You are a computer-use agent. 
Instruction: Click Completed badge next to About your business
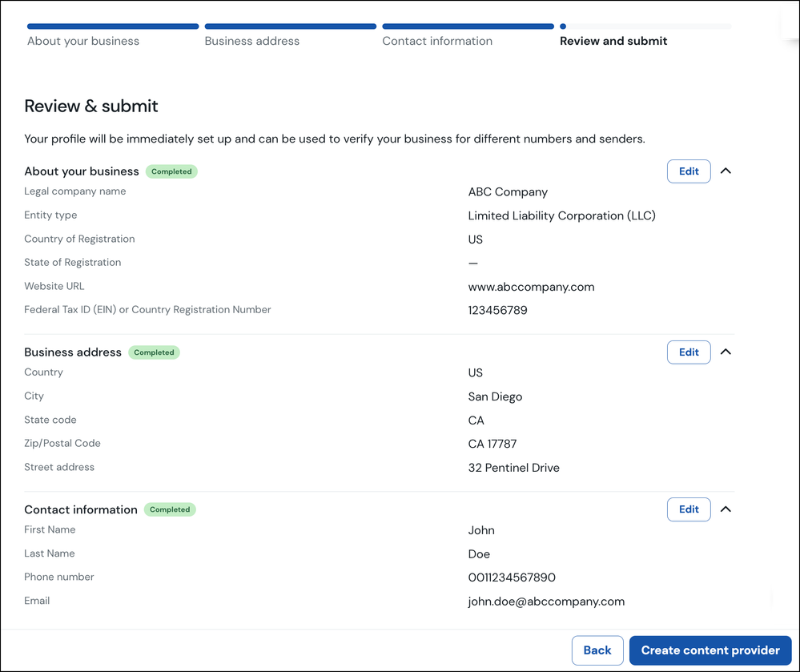click(x=171, y=171)
